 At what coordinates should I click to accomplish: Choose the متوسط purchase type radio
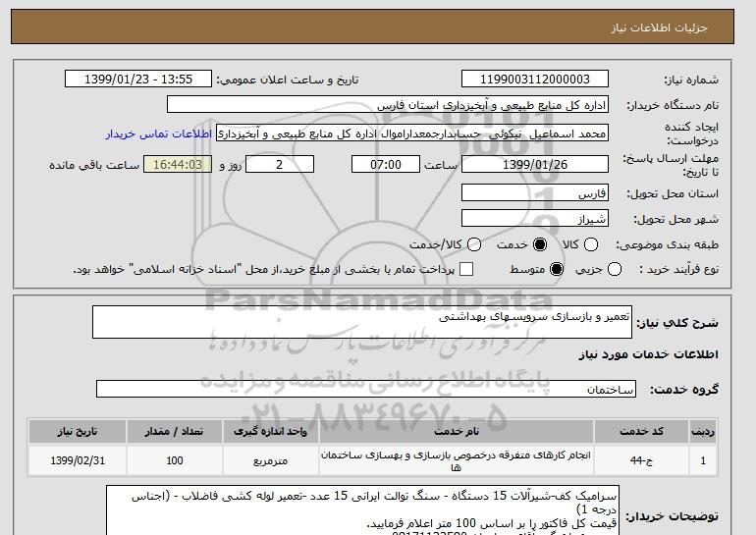pyautogui.click(x=557, y=269)
